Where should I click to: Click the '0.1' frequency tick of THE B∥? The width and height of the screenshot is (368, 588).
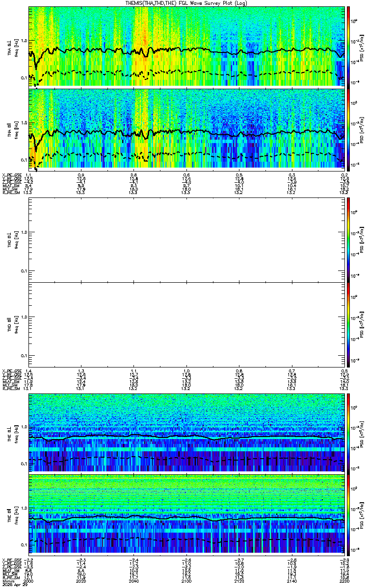tap(24, 545)
